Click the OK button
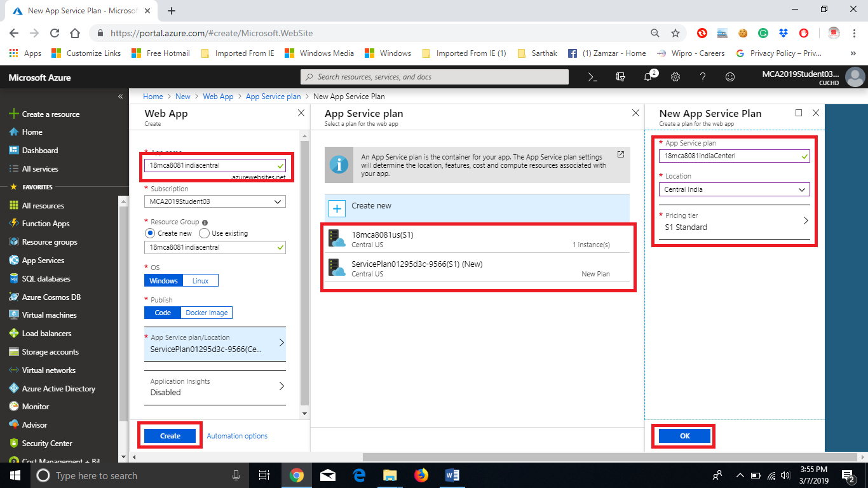 (x=684, y=436)
